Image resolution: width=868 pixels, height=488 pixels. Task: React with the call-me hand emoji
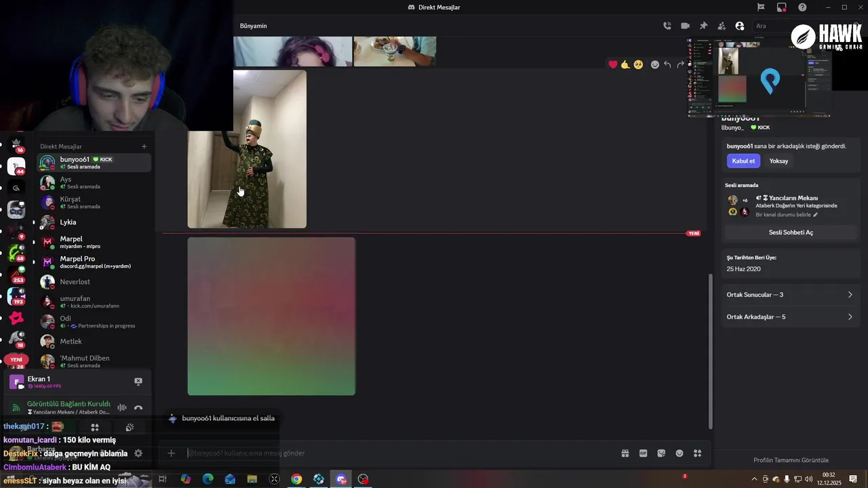(625, 64)
